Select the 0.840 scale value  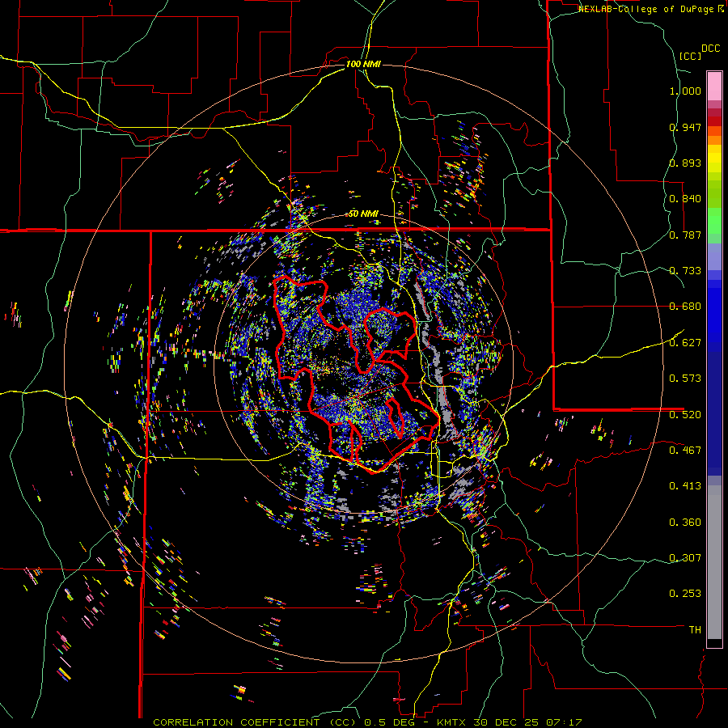point(685,199)
